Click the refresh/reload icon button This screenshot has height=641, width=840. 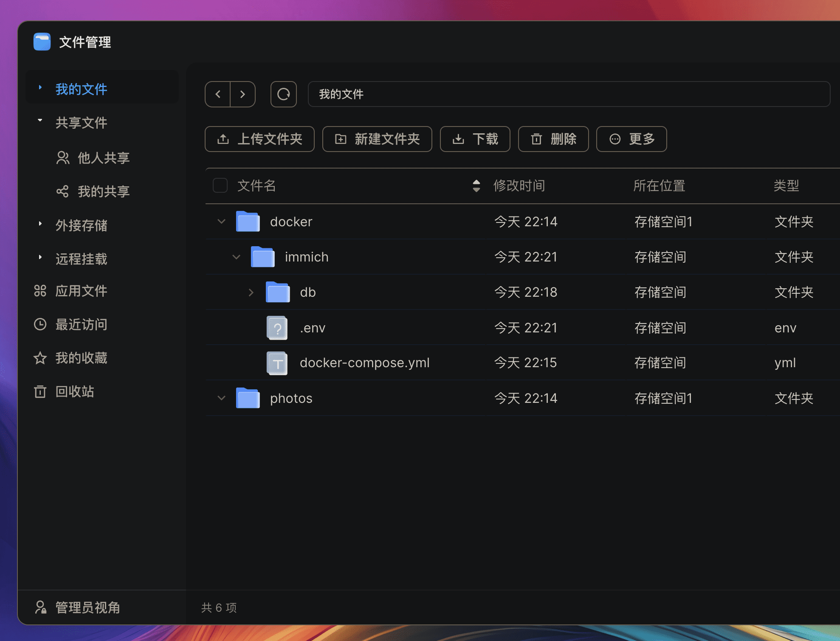tap(283, 93)
